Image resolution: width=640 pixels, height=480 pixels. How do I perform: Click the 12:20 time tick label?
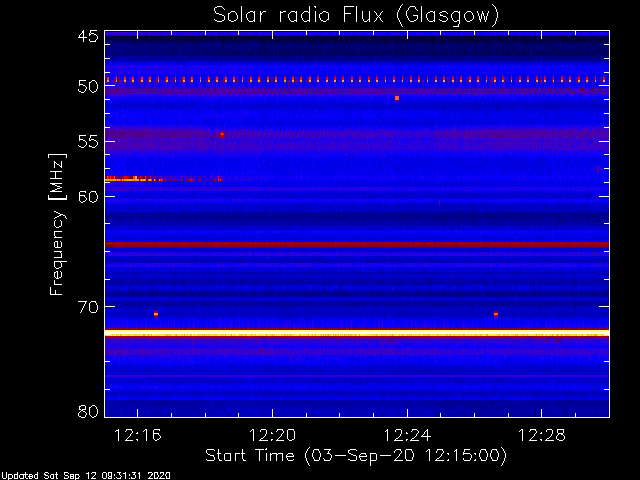(272, 435)
